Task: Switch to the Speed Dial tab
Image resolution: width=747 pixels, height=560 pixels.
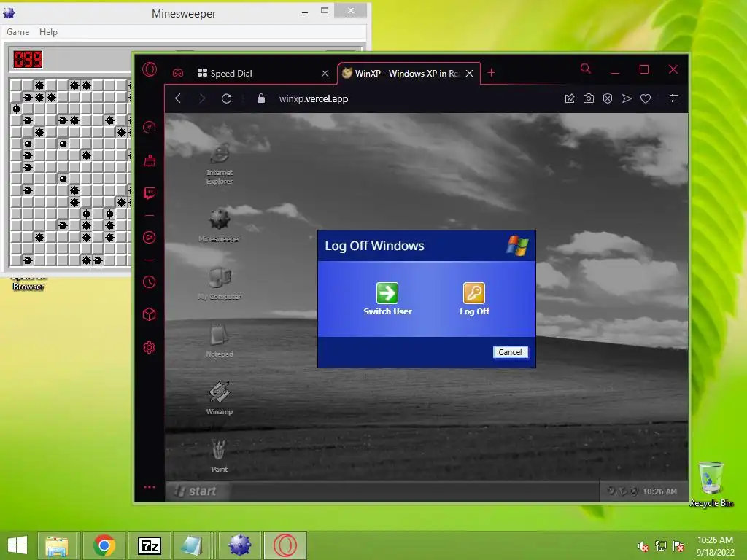Action: click(x=258, y=74)
